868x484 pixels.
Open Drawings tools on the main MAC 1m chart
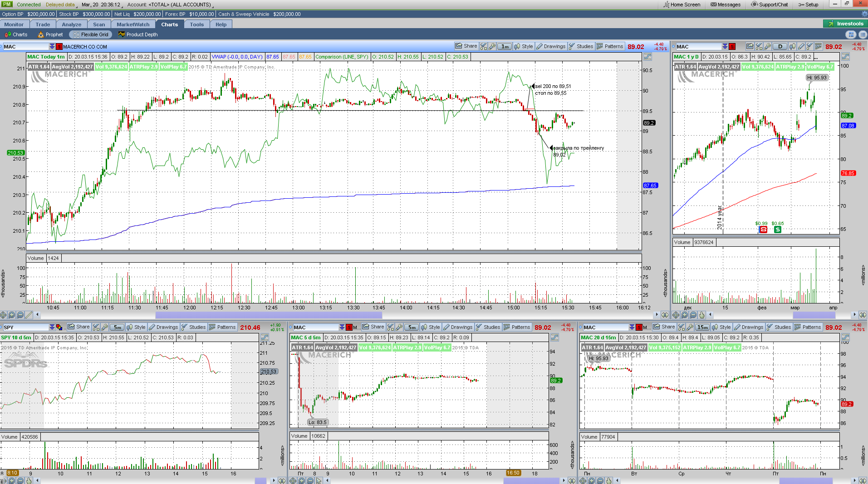pos(551,46)
